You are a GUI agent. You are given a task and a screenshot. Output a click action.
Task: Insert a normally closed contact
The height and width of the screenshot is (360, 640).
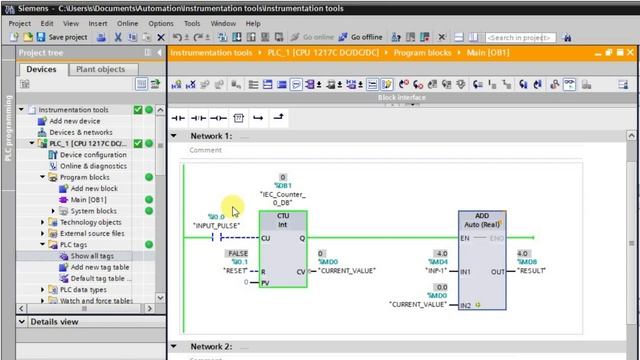click(198, 118)
